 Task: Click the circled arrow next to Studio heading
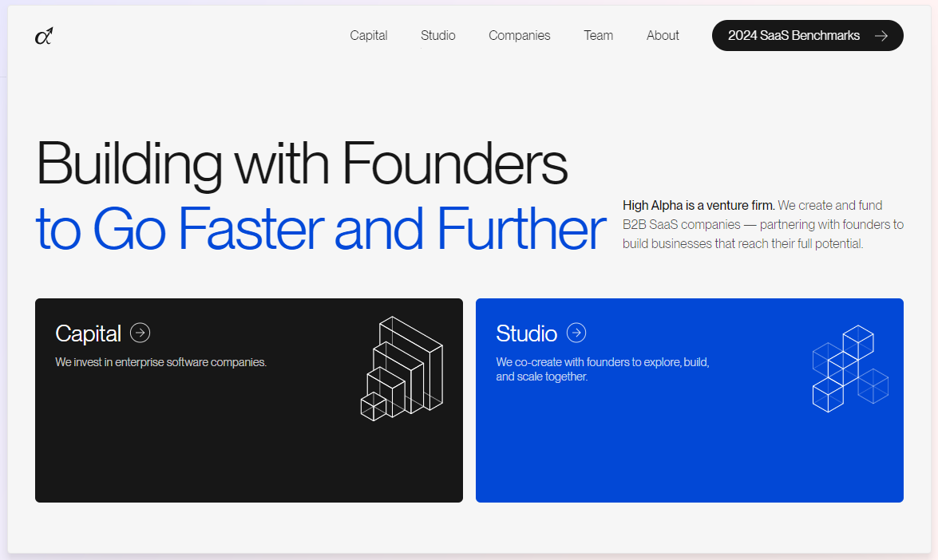pos(576,333)
